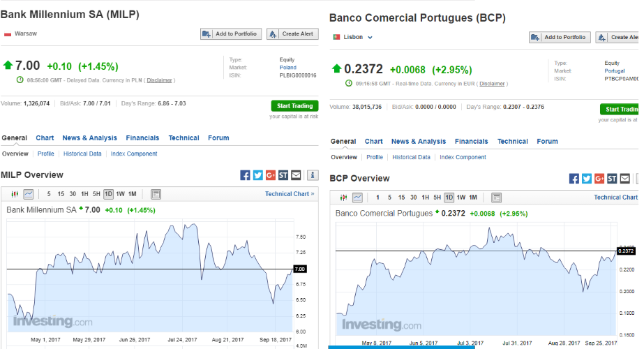Open the Portugal market link

(615, 70)
